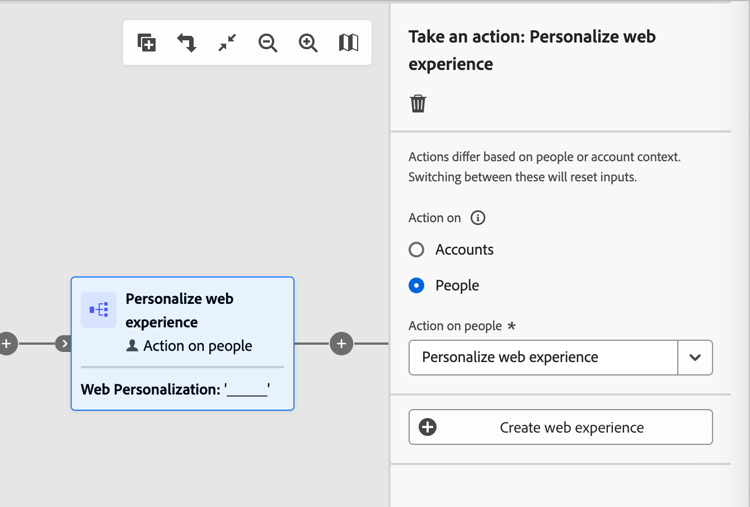Image resolution: width=750 pixels, height=507 pixels.
Task: Open the info tooltip beside Action on
Action: 478,218
